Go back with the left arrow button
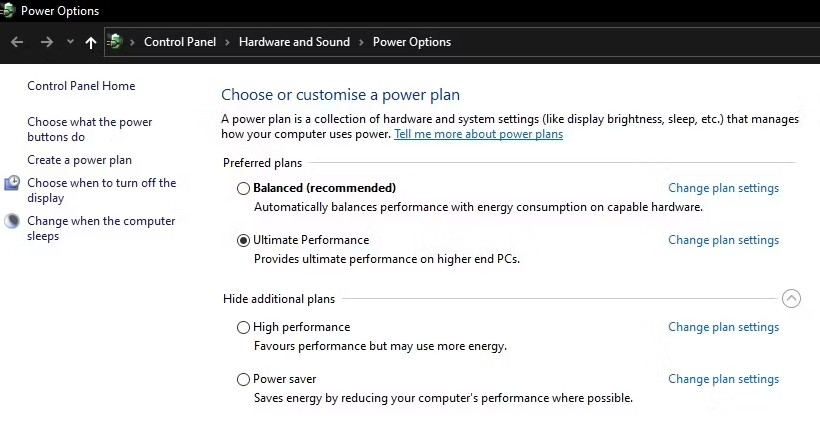Image resolution: width=820 pixels, height=435 pixels. (17, 42)
